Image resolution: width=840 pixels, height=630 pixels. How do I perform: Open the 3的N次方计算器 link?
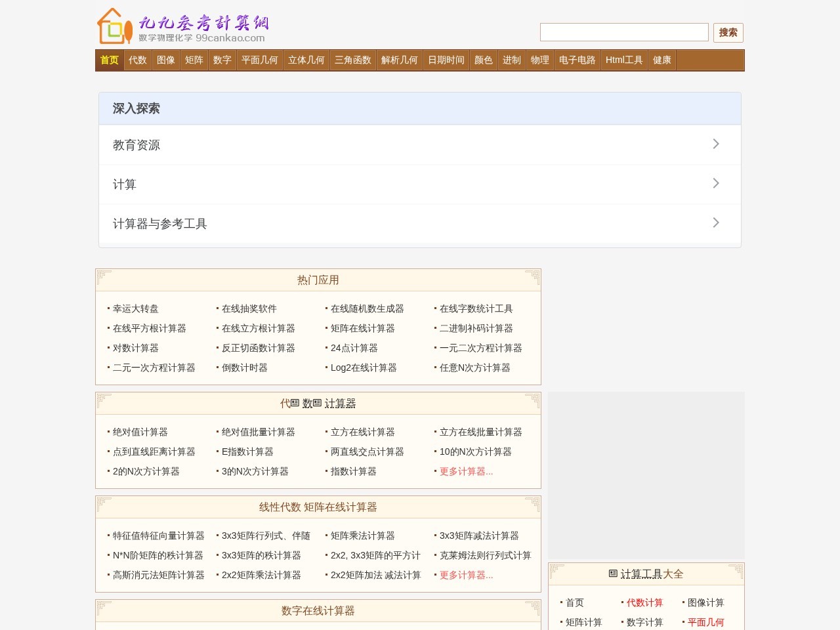[x=255, y=471]
